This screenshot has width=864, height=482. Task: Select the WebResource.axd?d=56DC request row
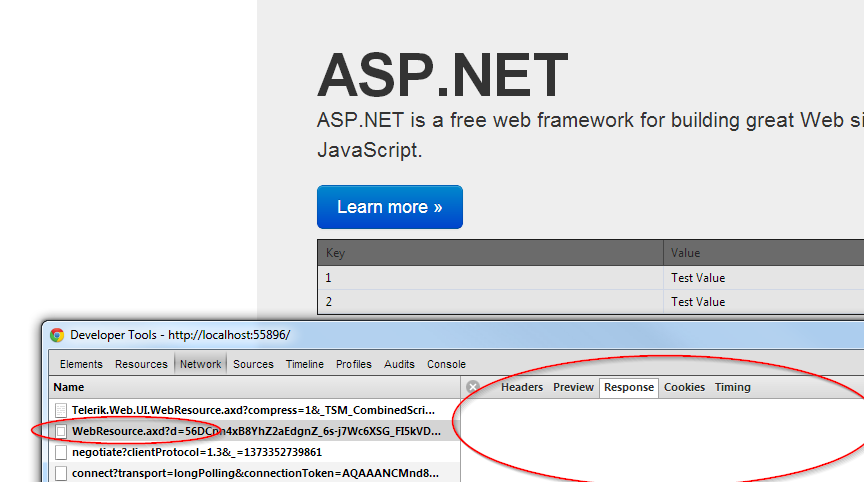255,431
